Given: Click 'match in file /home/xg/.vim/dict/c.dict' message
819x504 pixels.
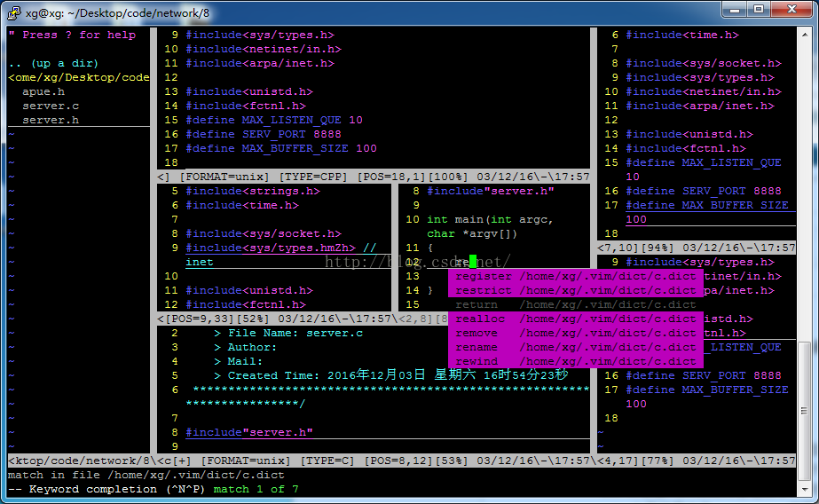Looking at the screenshot, I should pos(146,475).
